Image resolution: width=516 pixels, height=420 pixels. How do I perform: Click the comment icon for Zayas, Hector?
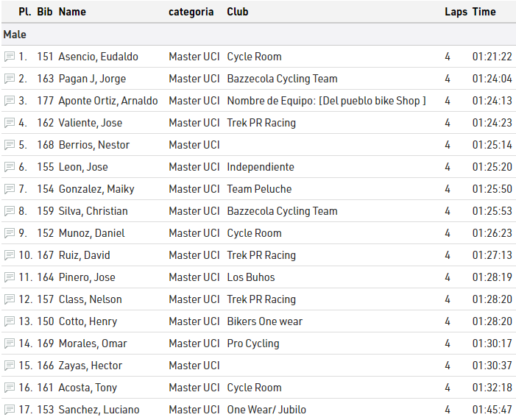point(10,366)
